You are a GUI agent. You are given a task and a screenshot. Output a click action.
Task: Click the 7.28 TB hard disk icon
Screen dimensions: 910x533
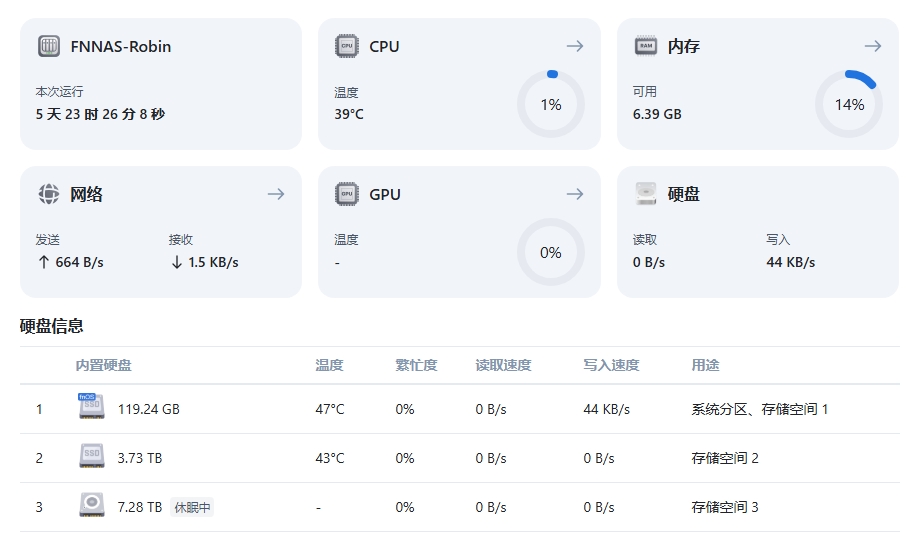tap(91, 506)
